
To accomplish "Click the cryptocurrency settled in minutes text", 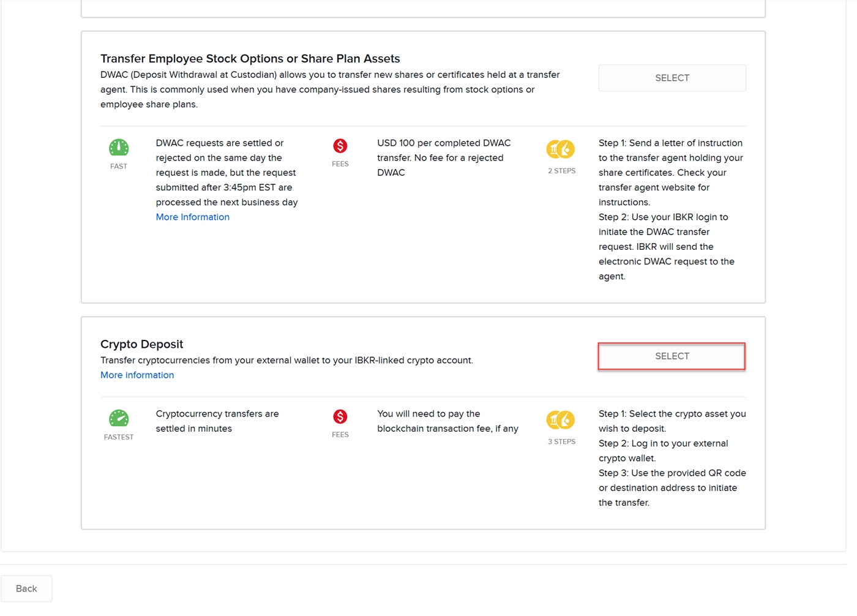I will [217, 421].
